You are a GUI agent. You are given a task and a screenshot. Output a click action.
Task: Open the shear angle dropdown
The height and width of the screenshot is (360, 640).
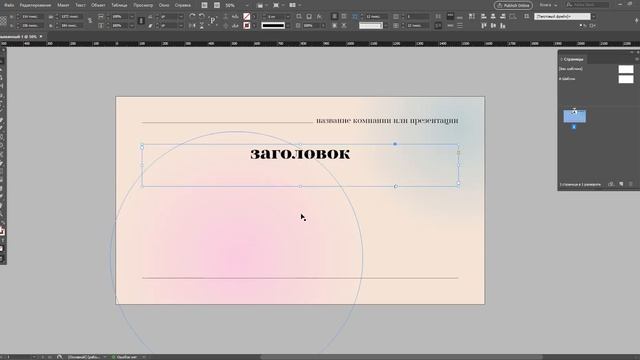coord(181,26)
